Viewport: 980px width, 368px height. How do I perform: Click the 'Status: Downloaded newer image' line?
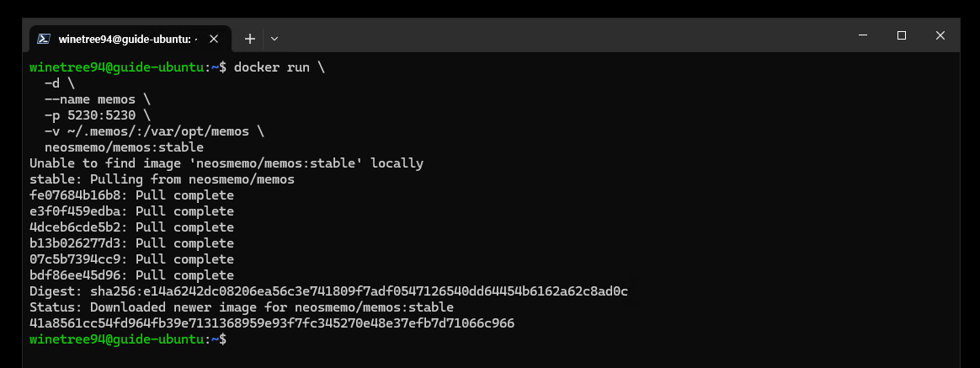click(242, 307)
